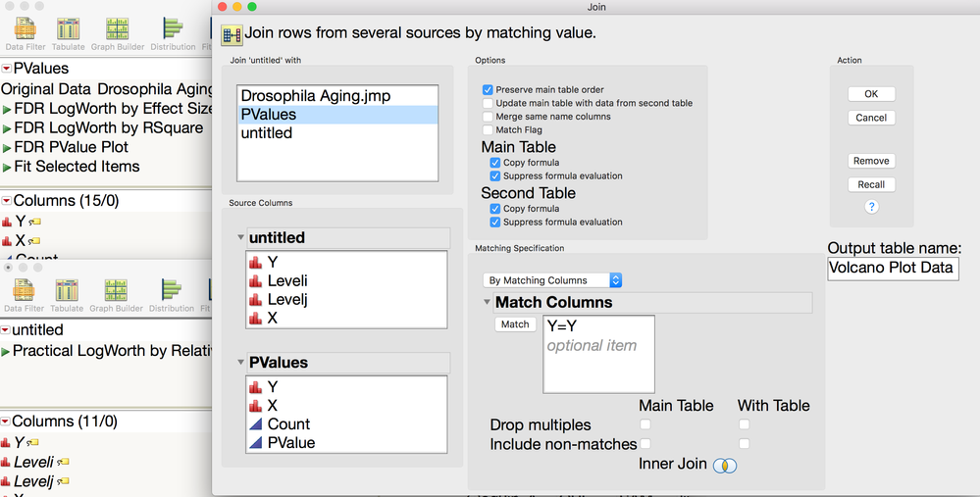This screenshot has width=980, height=497.
Task: Select Drosophila Aging.jmp in join list
Action: tap(337, 96)
